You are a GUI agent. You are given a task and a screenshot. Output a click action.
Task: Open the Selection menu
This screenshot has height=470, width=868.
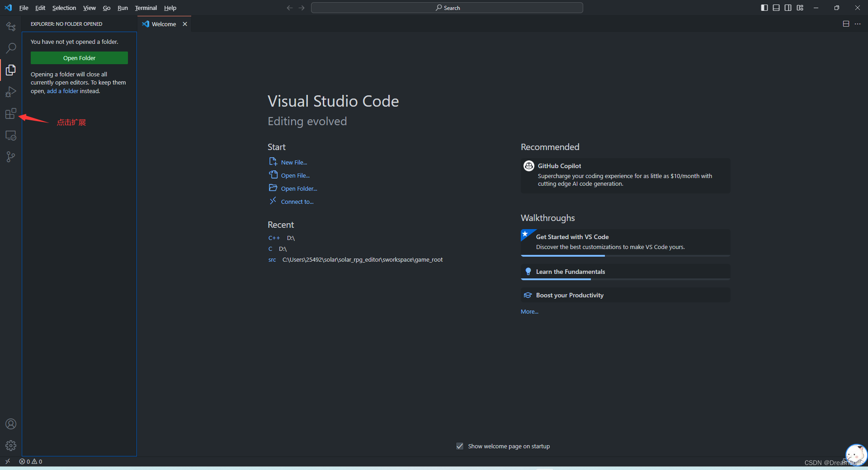point(64,8)
